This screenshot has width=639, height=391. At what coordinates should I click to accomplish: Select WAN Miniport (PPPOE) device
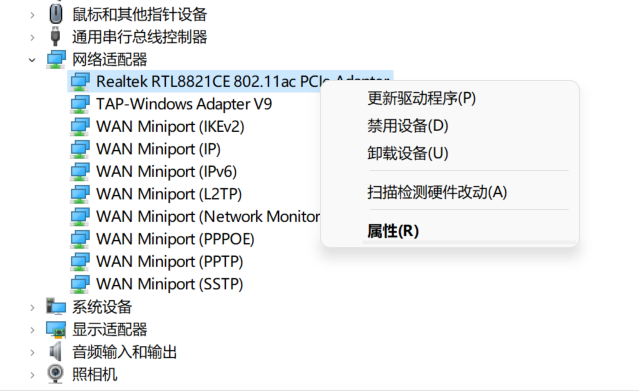pyautogui.click(x=175, y=239)
